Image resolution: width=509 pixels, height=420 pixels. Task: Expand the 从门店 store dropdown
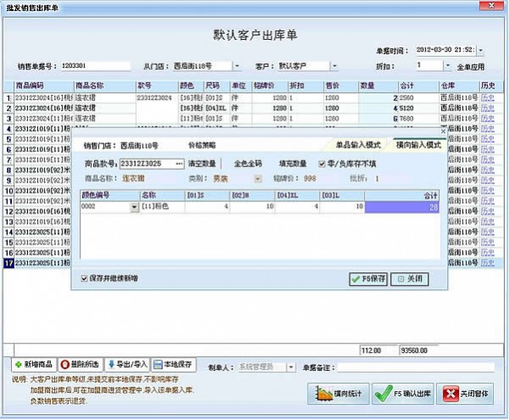click(x=234, y=65)
